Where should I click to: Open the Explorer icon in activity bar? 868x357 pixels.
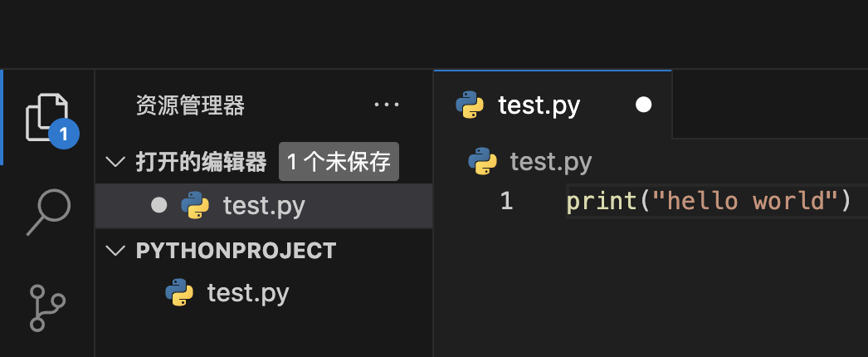coord(47,117)
